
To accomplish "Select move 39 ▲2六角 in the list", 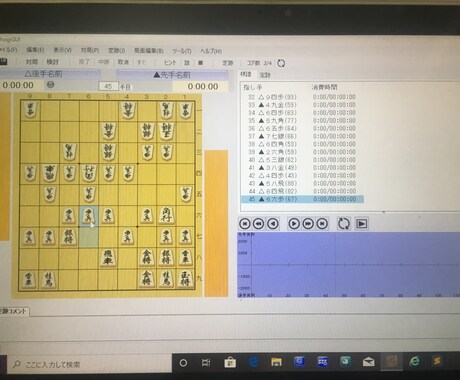I will [x=302, y=152].
